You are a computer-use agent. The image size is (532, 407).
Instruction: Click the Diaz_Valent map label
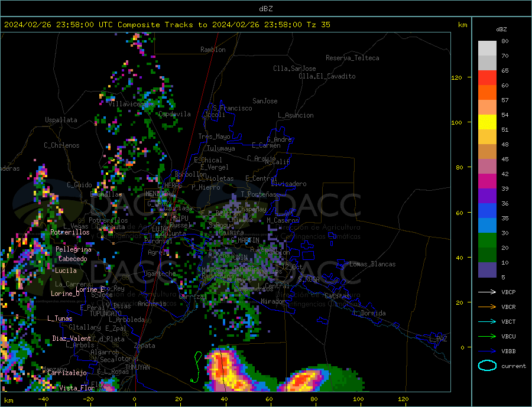[x=72, y=338]
